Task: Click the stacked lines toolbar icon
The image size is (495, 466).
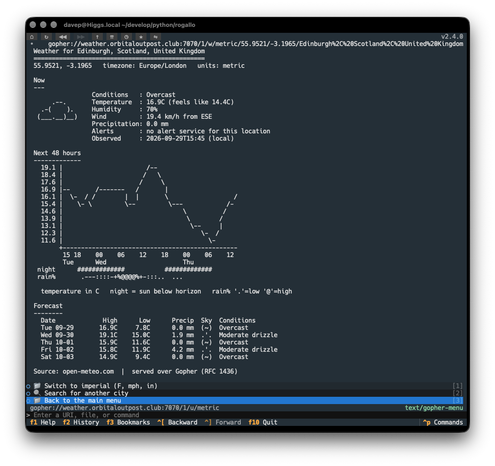Action: 112,37
